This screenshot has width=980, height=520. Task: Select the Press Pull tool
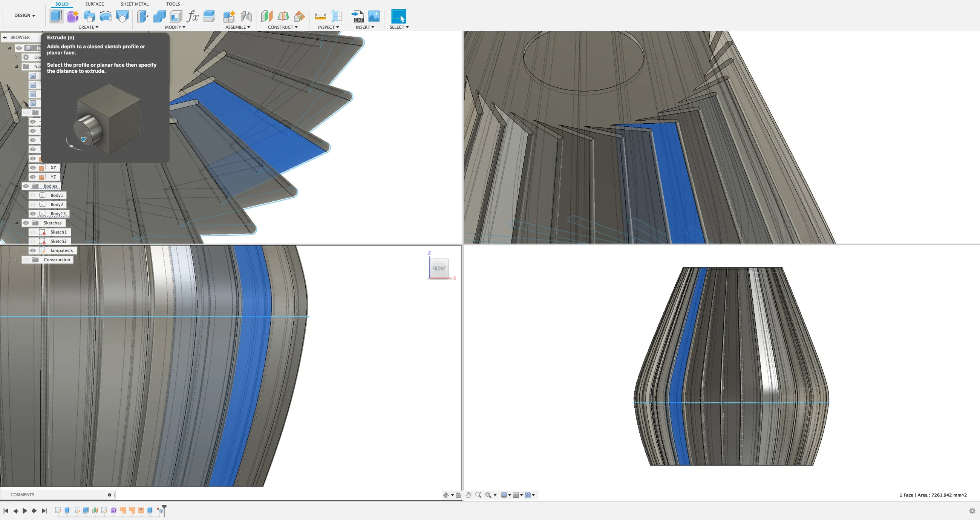tap(142, 16)
